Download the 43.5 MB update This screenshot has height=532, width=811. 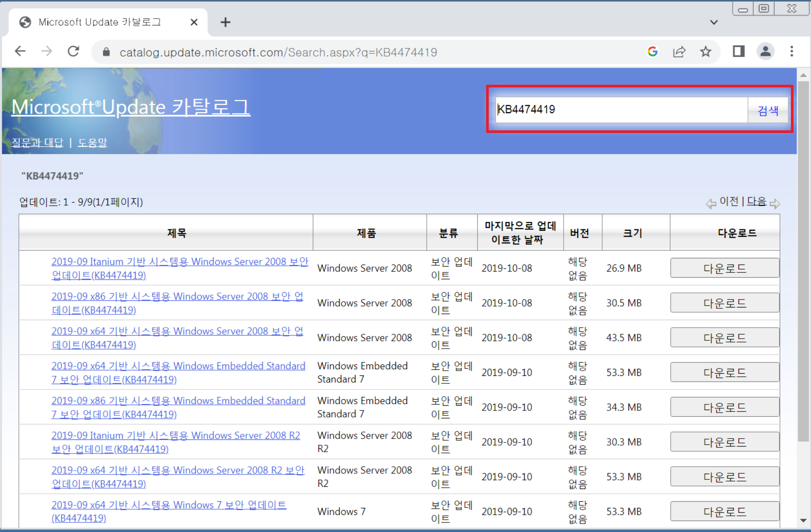click(x=725, y=337)
